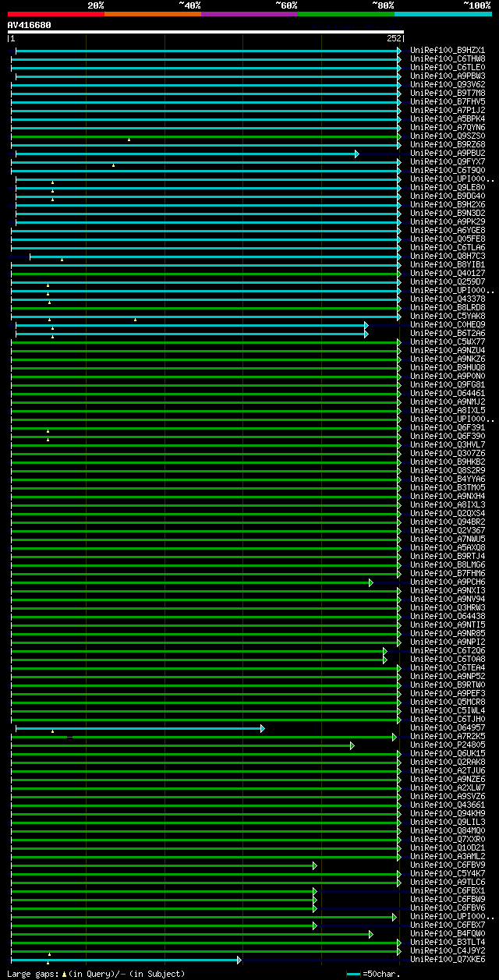This screenshot has height=980, width=499.
Task: Open the UniRef100_A9NZU4 hit
Action: tap(448, 351)
